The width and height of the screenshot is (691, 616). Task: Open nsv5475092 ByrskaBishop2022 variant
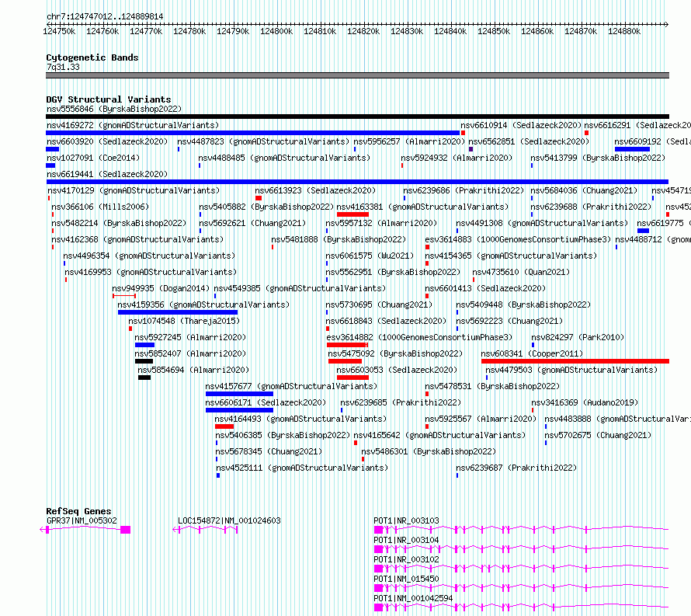[395, 353]
